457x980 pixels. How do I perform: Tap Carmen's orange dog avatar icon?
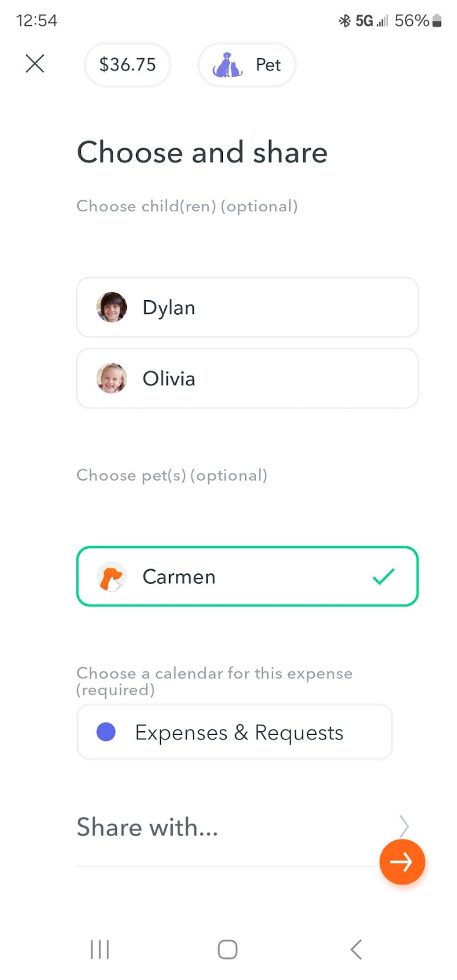pyautogui.click(x=111, y=577)
